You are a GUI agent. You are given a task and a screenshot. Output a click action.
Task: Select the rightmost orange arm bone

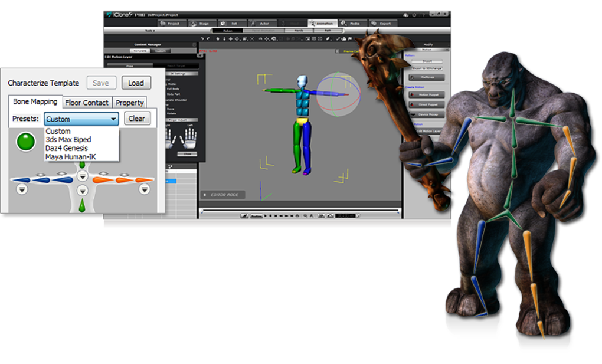point(143,180)
